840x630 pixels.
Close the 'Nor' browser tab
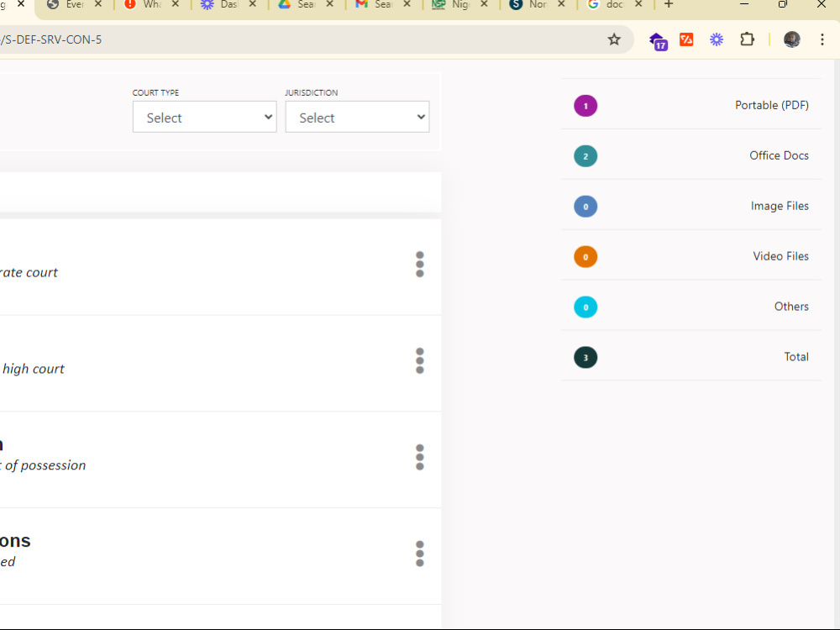coord(561,3)
